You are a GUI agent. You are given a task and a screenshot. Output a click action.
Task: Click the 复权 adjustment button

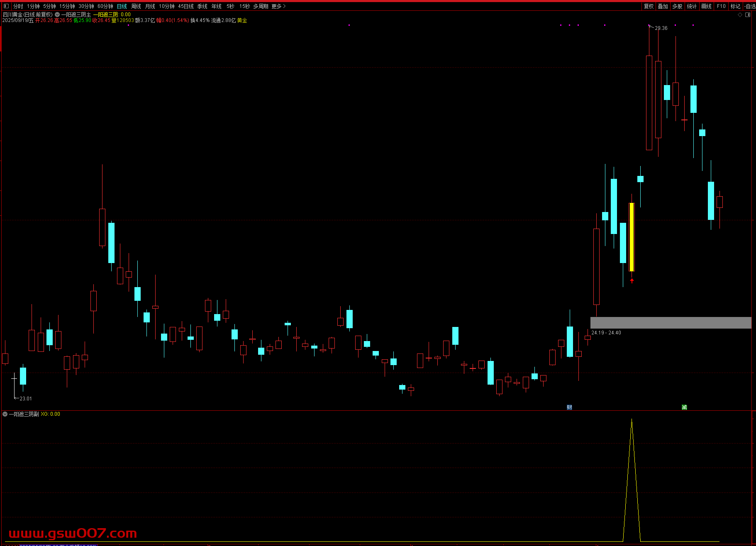[649, 6]
